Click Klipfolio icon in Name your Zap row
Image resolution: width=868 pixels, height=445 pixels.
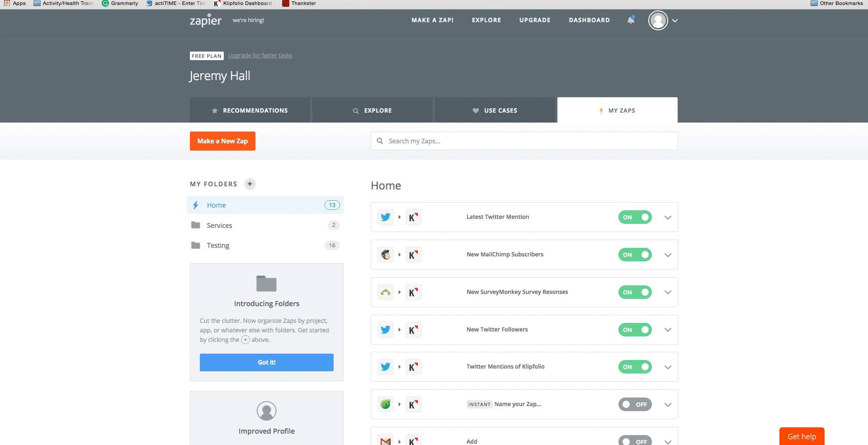413,404
